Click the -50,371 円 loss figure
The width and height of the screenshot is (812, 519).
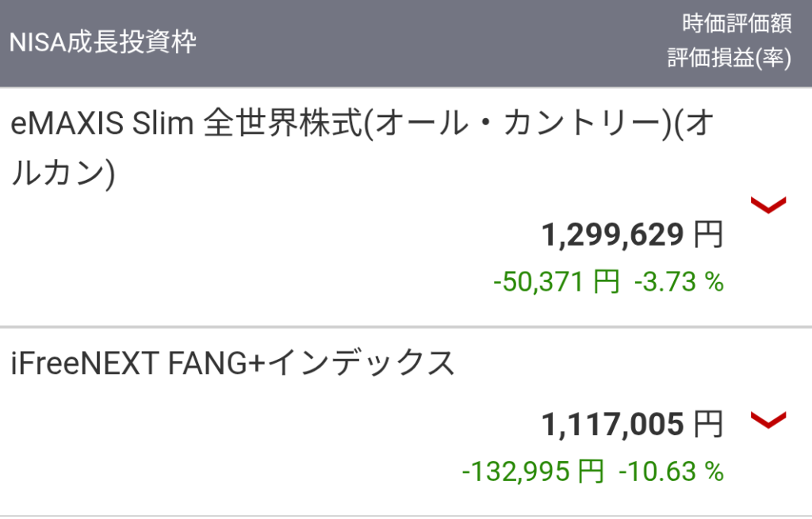[x=555, y=281]
